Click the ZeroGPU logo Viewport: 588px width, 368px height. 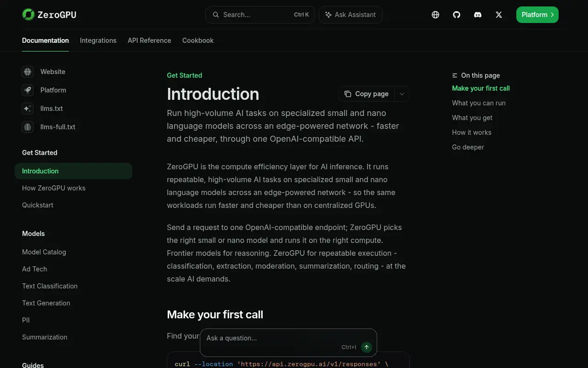pos(49,15)
